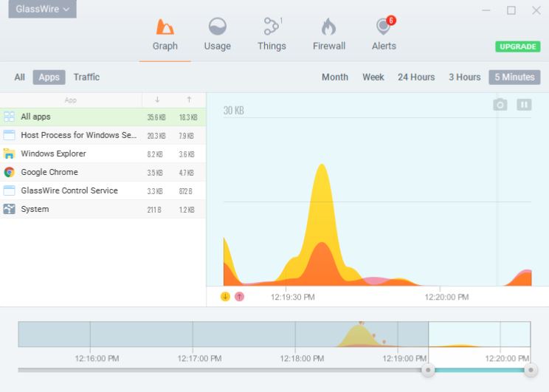Click the System app icon
The width and height of the screenshot is (549, 392).
9,209
